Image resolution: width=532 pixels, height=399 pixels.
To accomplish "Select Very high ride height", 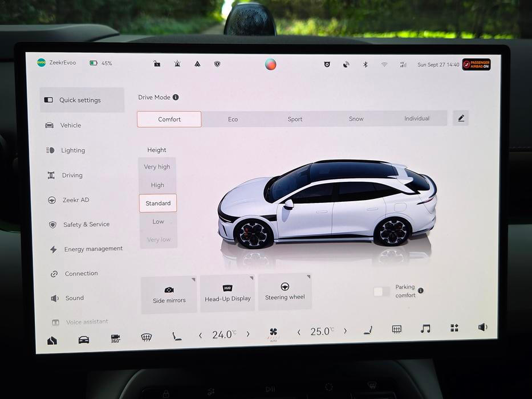I will coord(157,166).
